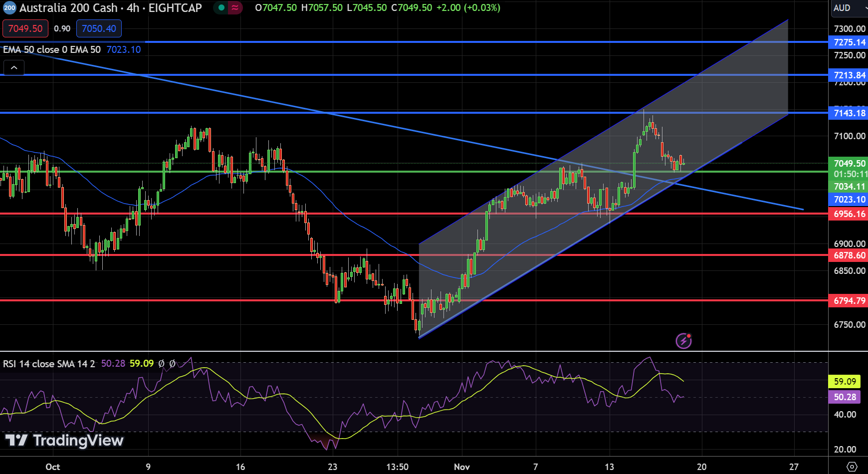Click the green market status dot

[221, 8]
